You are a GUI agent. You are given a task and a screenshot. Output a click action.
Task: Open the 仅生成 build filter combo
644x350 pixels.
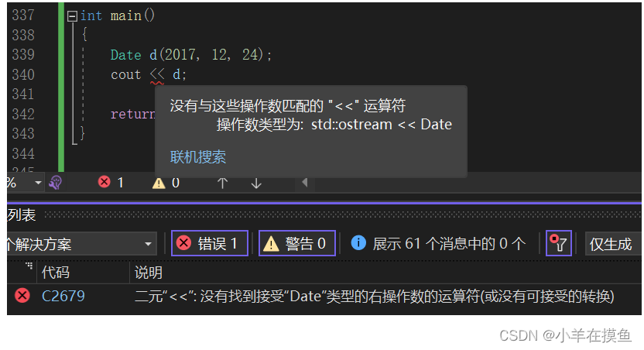coord(613,244)
